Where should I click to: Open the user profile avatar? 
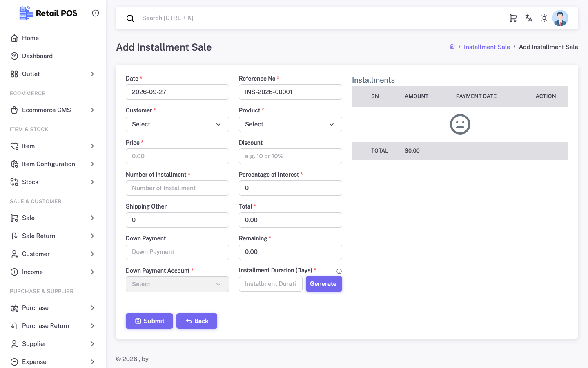click(x=560, y=18)
